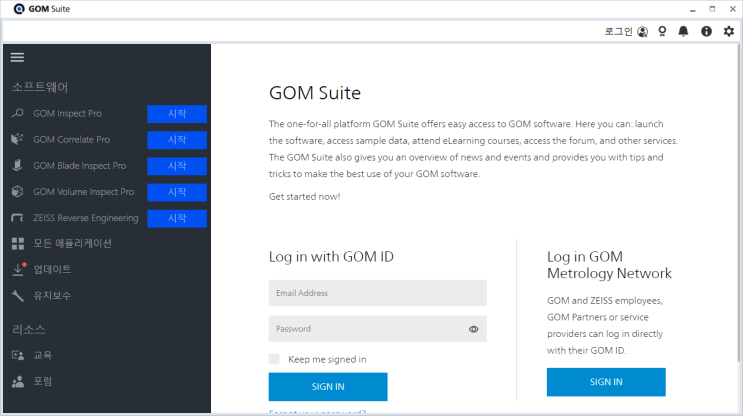Toggle password visibility with the eye icon
The height and width of the screenshot is (416, 743).
click(x=473, y=329)
